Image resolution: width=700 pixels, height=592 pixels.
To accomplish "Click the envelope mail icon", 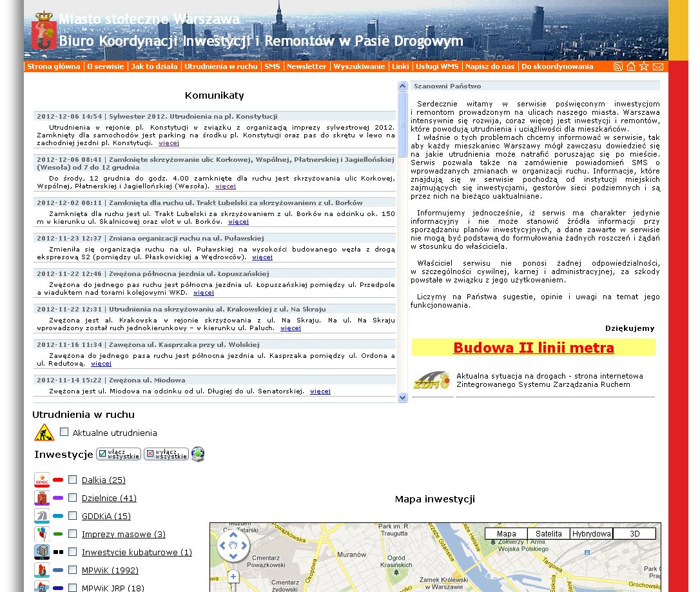I will click(658, 66).
